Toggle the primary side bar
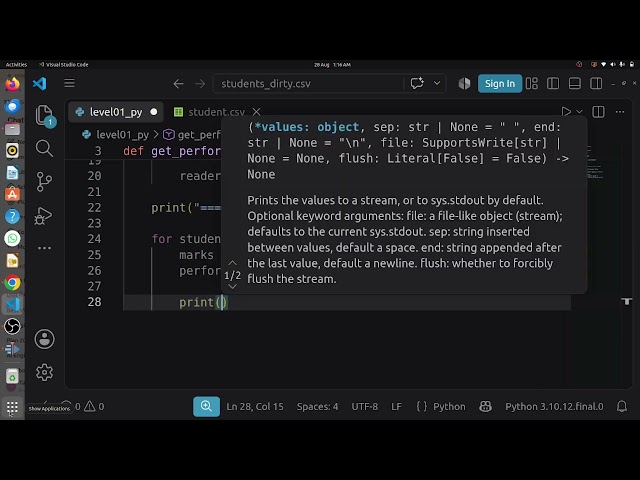Screen dimensions: 640x480 tap(553, 83)
